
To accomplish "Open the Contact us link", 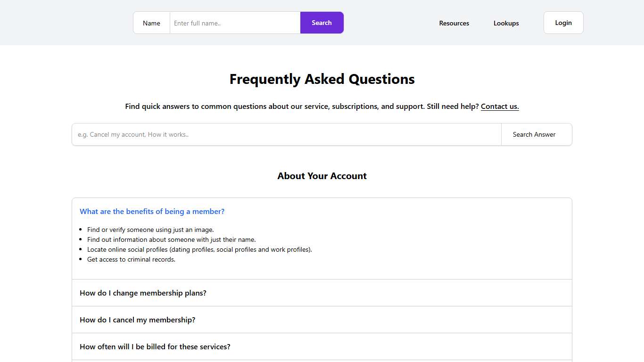I will coord(499,106).
